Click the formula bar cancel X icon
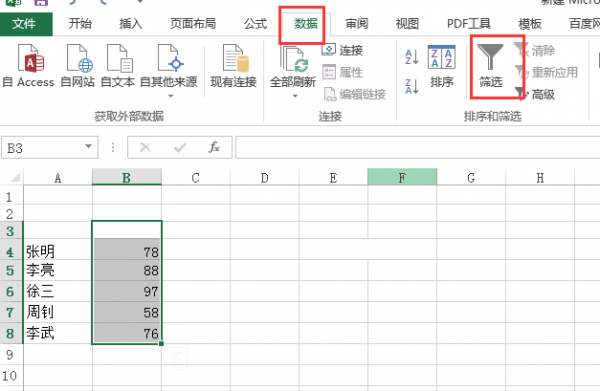The width and height of the screenshot is (600, 391). click(x=145, y=147)
